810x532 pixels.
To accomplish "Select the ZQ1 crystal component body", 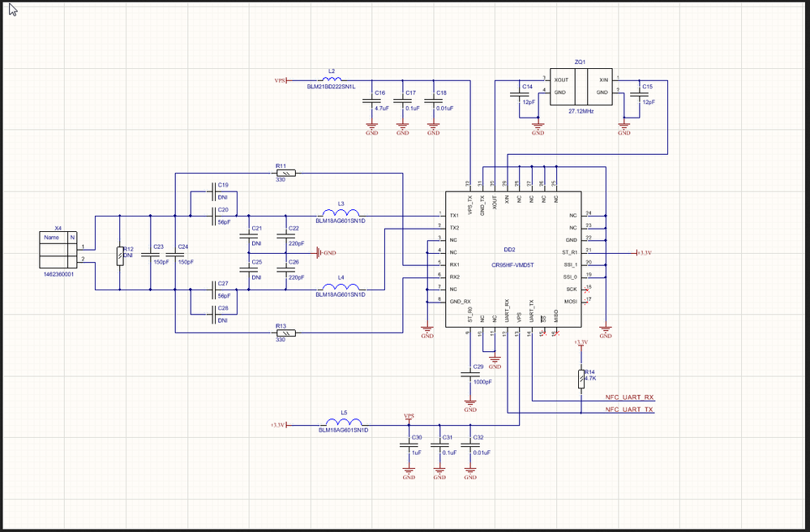I will pos(581,87).
